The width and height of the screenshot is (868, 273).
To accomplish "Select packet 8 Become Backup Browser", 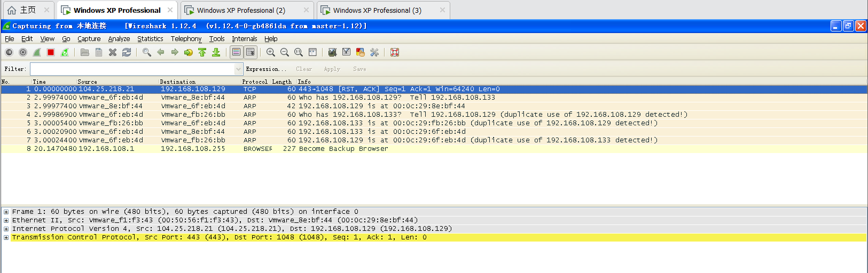I will [x=434, y=149].
